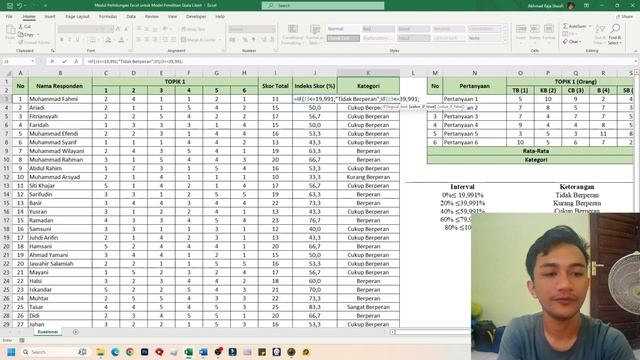Switch to the Developer tab
The width and height of the screenshot is (640, 360).
coord(196,17)
